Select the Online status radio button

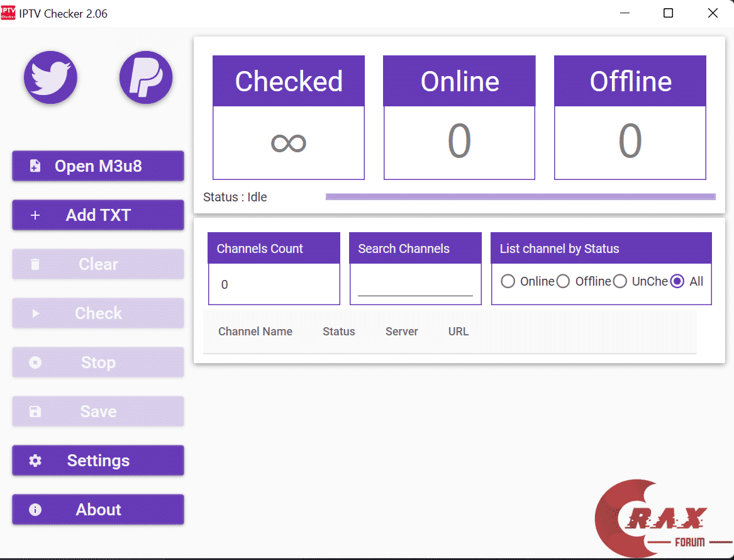pyautogui.click(x=508, y=281)
